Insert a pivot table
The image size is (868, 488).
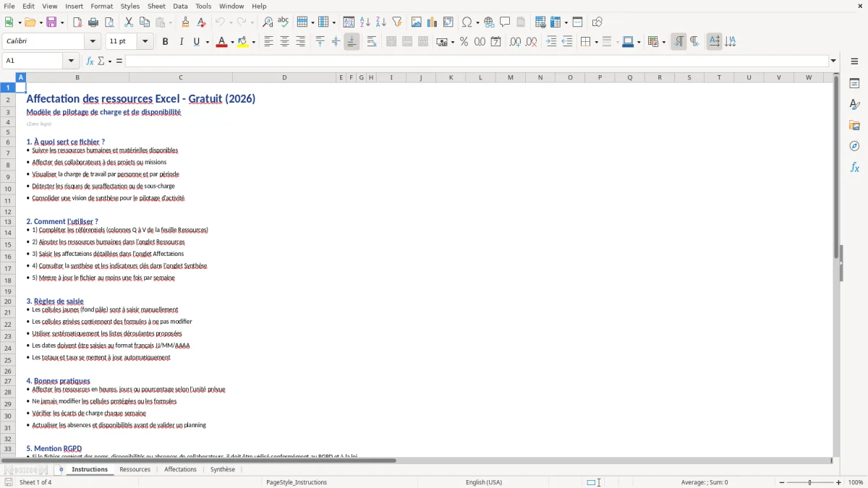pyautogui.click(x=448, y=22)
